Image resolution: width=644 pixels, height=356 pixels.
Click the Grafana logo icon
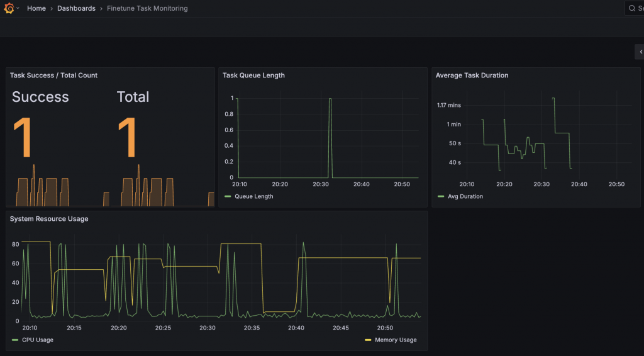(x=9, y=8)
